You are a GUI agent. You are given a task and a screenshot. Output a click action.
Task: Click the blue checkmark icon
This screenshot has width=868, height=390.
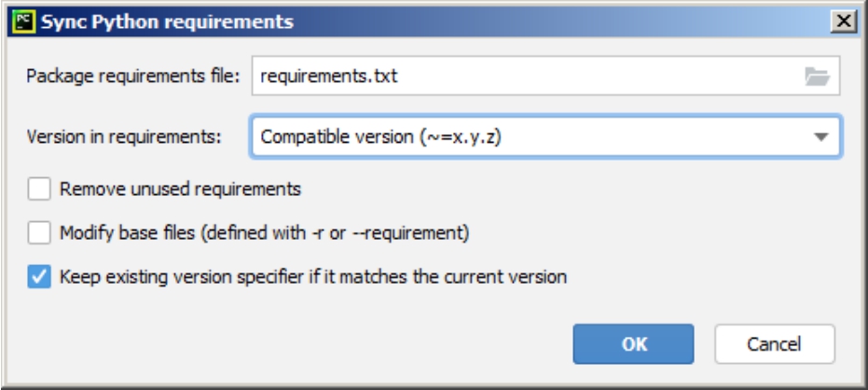click(39, 276)
